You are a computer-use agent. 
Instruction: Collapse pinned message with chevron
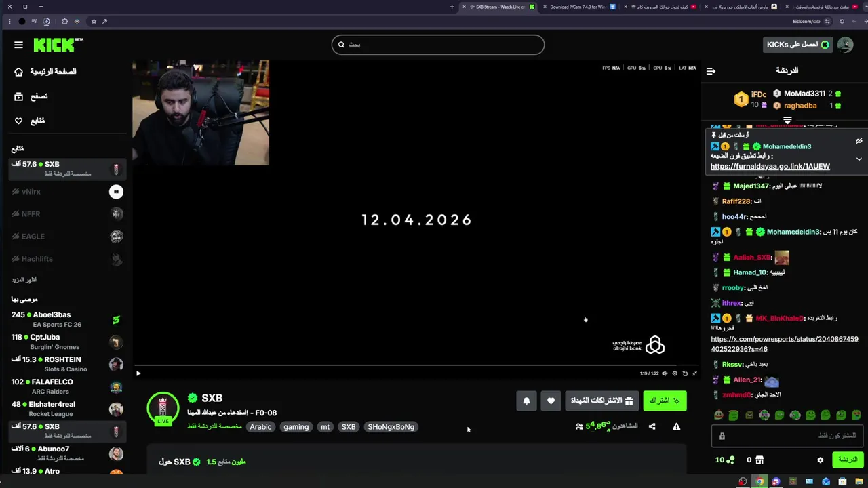pos(859,159)
